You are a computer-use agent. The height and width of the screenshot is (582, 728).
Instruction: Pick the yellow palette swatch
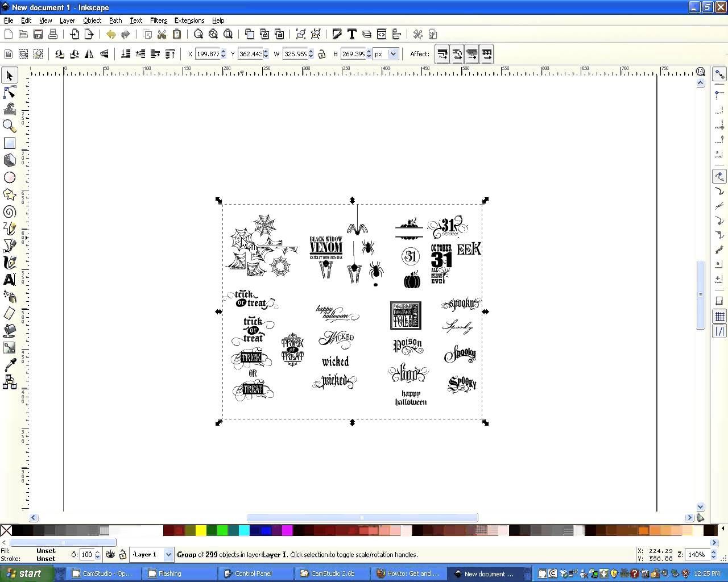[x=201, y=530]
